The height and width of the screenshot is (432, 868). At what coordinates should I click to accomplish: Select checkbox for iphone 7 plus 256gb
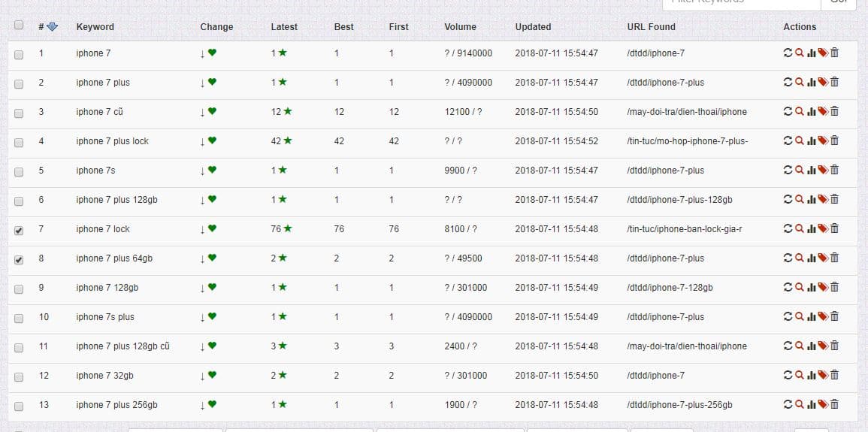click(x=19, y=406)
